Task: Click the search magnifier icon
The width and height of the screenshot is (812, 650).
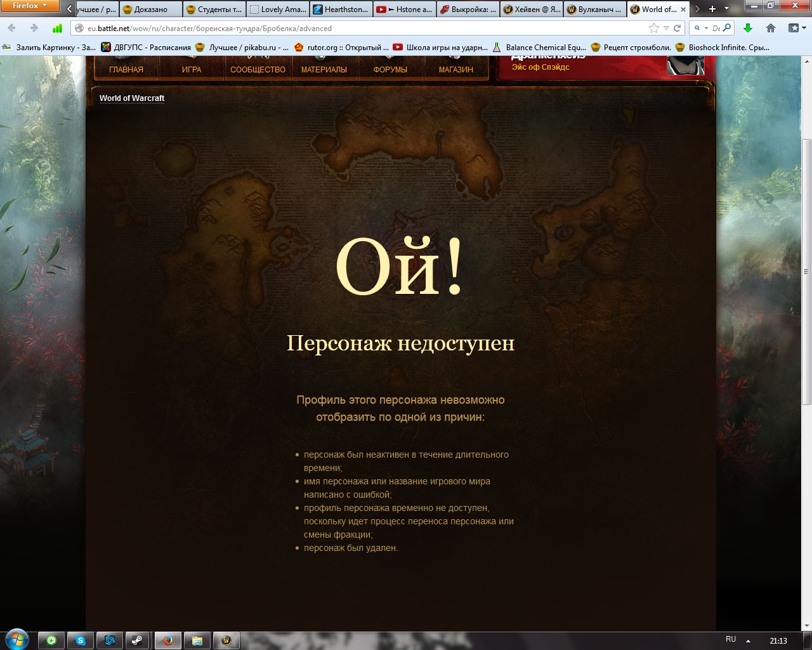Action: [727, 28]
